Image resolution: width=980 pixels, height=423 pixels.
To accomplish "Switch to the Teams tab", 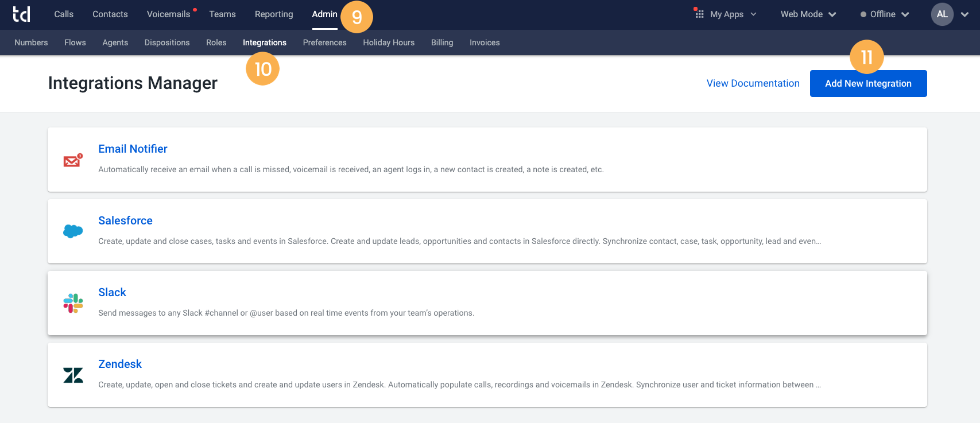I will (222, 14).
